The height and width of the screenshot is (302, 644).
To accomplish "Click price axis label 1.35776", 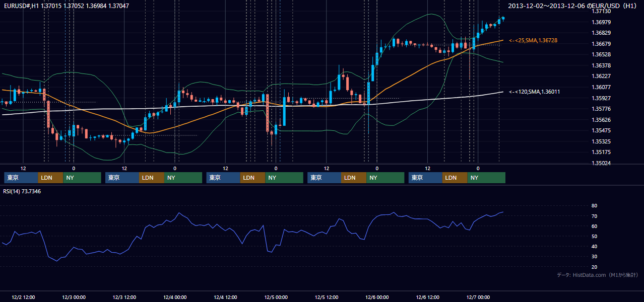I will [601, 109].
